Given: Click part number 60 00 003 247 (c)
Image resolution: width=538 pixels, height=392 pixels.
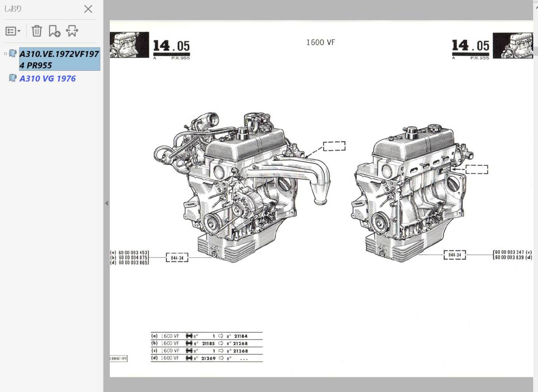Looking at the screenshot, I should [513, 252].
